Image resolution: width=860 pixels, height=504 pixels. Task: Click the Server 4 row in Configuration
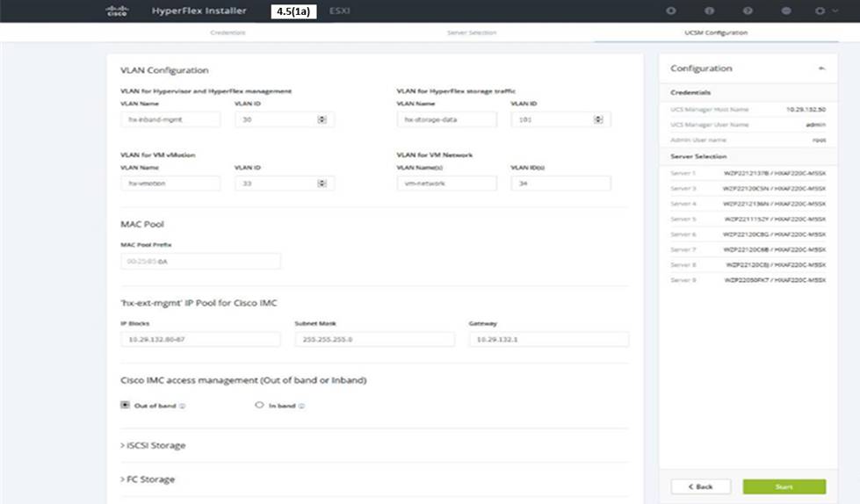748,204
